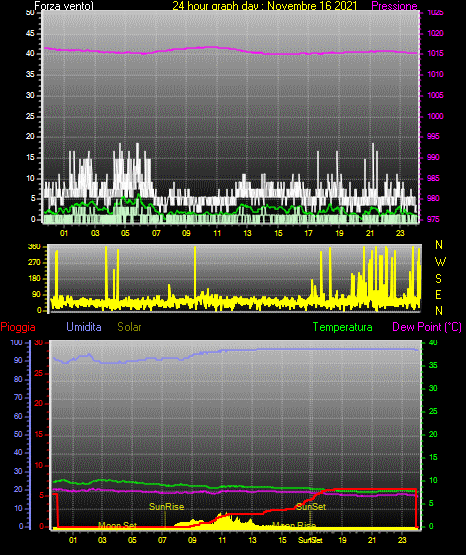Image resolution: width=466 pixels, height=555 pixels.
Task: Click the Moon Rise marker label
Action: tap(294, 525)
